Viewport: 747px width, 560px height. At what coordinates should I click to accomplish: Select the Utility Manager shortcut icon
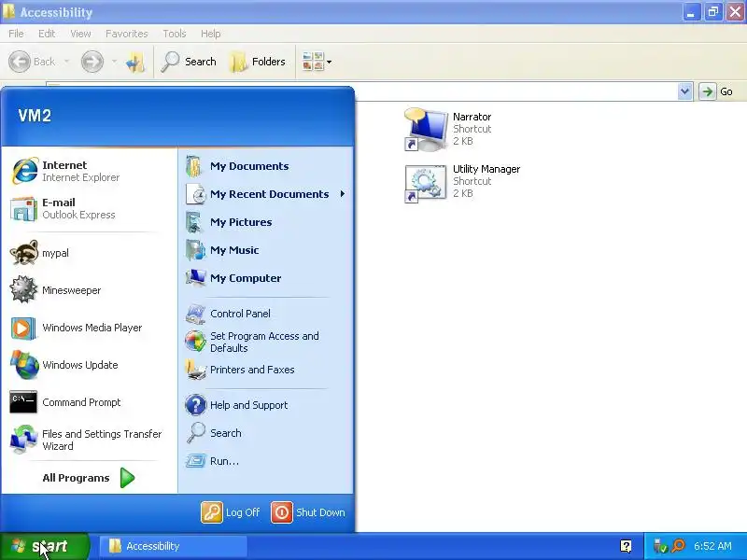pos(426,183)
